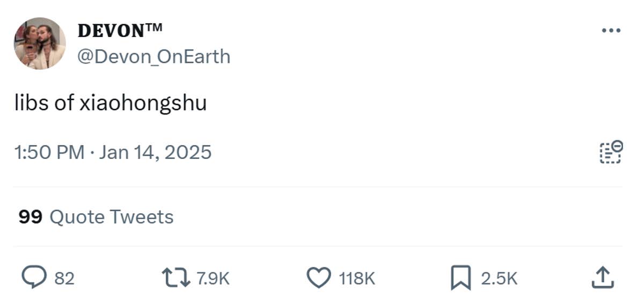Image resolution: width=644 pixels, height=304 pixels.
Task: Click the 1:50 PM timestamp
Action: (49, 153)
